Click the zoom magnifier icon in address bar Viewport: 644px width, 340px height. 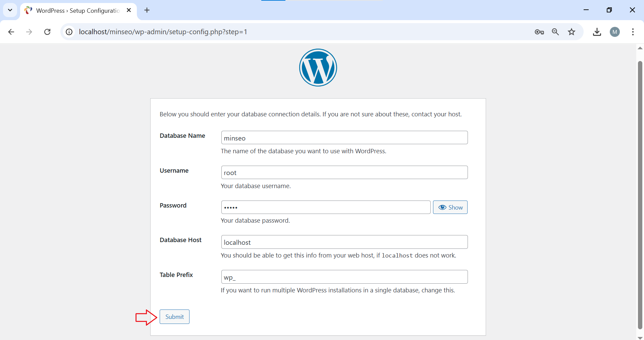pos(555,32)
